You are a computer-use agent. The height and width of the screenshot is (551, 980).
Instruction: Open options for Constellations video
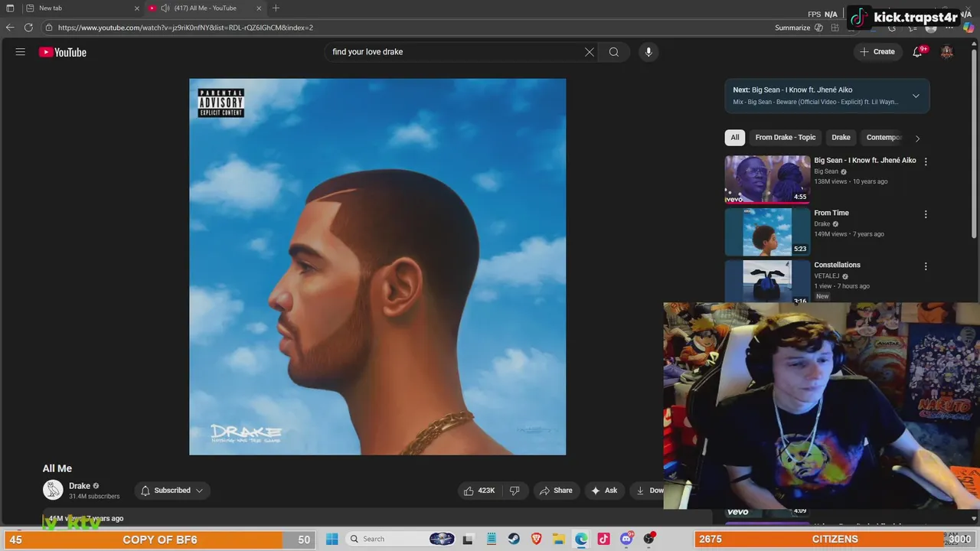click(x=926, y=266)
